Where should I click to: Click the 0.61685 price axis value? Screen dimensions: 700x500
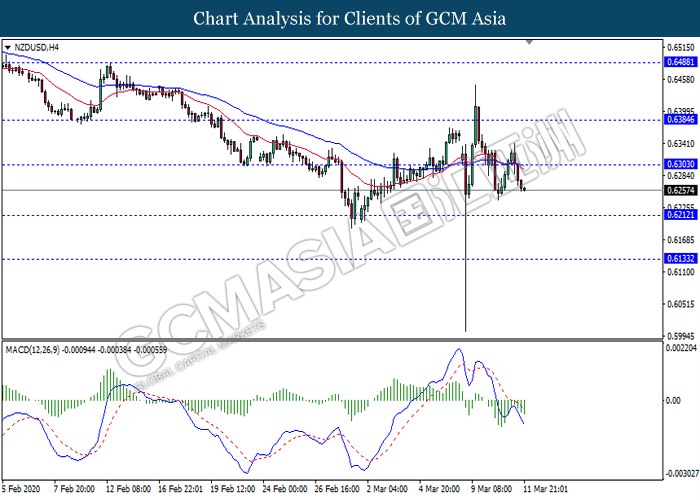pyautogui.click(x=681, y=240)
